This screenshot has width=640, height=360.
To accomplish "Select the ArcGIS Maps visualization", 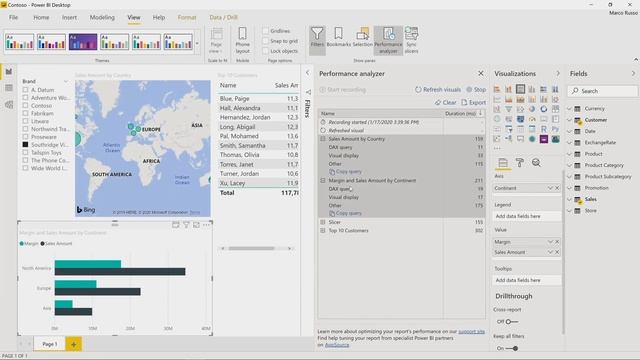I will point(532,139).
